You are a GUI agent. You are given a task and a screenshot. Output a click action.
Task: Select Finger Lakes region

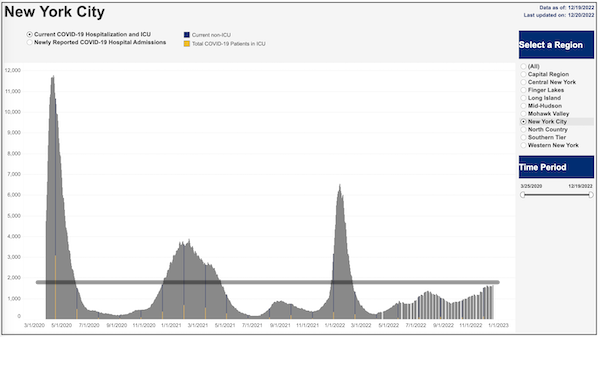coord(523,90)
